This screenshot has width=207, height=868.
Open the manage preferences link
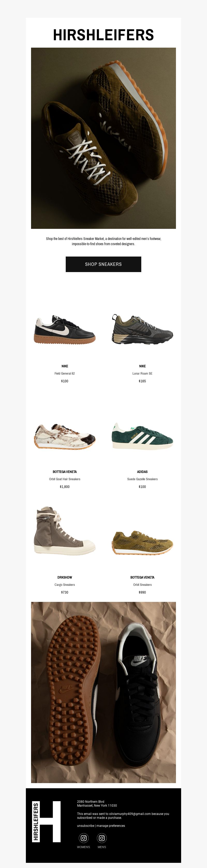[x=111, y=826]
